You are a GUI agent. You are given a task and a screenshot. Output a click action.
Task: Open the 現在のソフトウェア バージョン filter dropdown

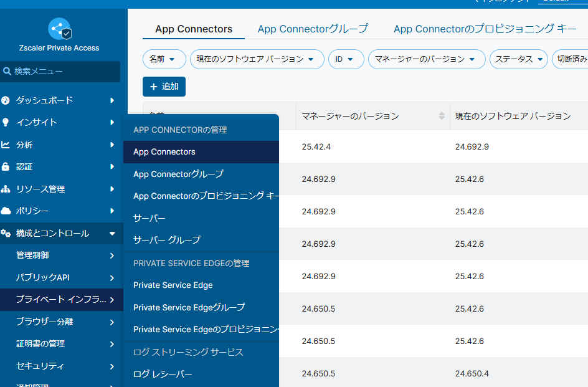[x=257, y=59]
